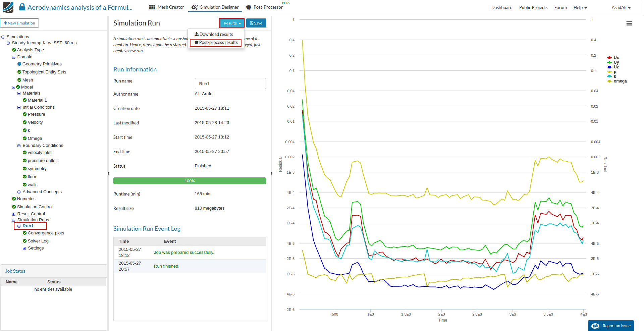Click the New simulation button
Image resolution: width=644 pixels, height=331 pixels.
click(19, 23)
